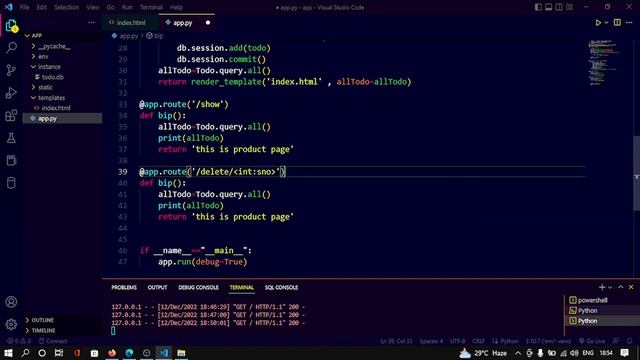
Task: Switch to the SQL CONSOLE tab
Action: (281, 287)
